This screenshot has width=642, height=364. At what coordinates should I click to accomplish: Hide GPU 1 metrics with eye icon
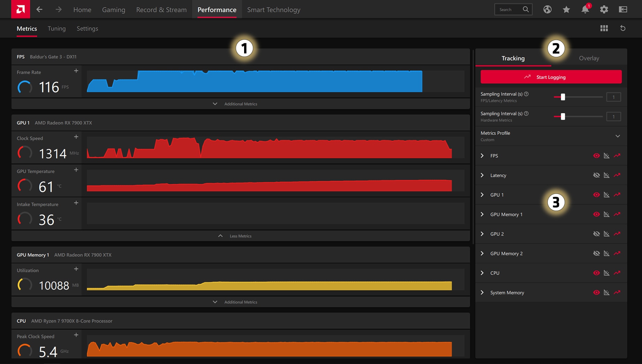596,195
